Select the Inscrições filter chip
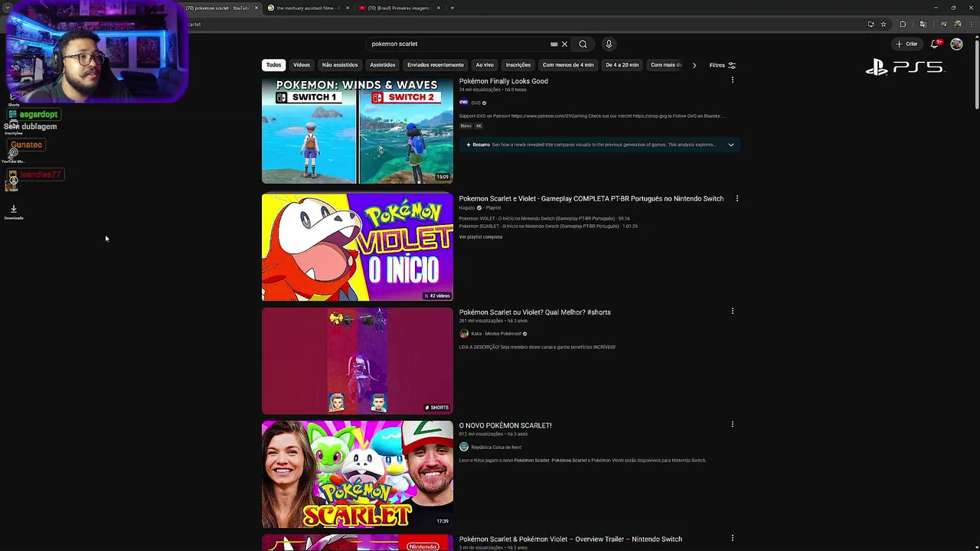This screenshot has width=980, height=551. (518, 65)
